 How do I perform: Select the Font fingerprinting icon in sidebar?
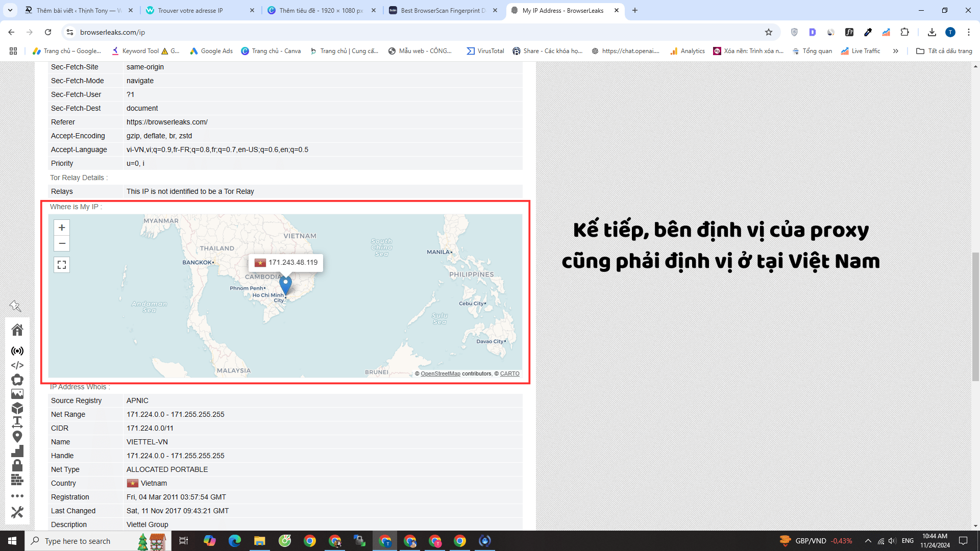[x=17, y=422]
